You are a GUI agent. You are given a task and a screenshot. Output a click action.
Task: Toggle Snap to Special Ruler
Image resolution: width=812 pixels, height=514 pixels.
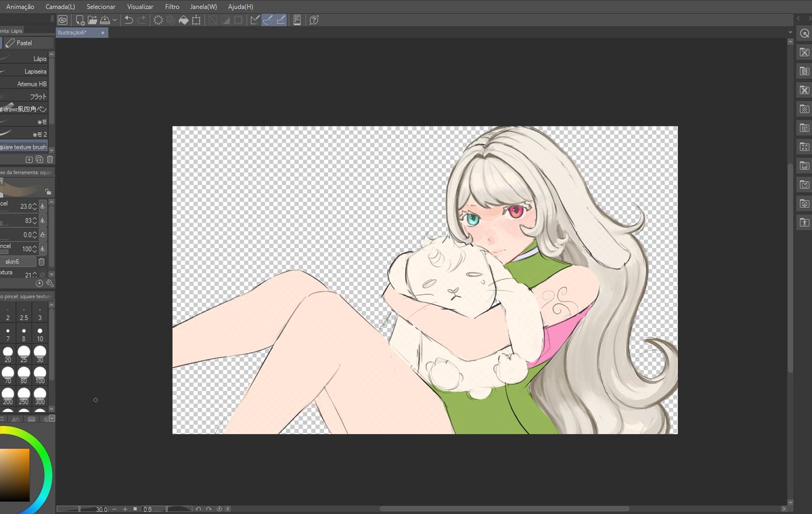268,20
